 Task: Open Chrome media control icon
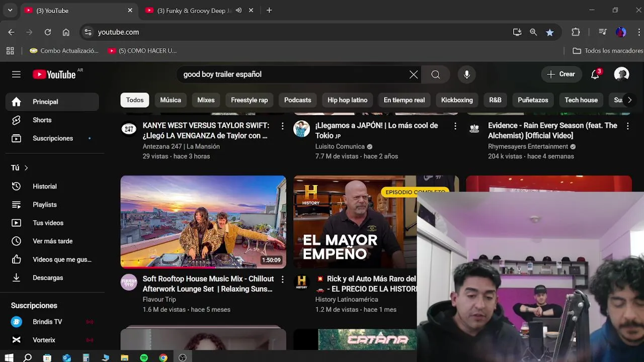point(603,32)
